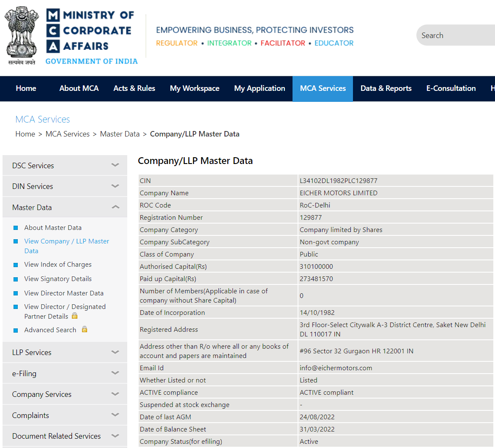Open About Master Data link
495x448 pixels.
click(x=53, y=228)
